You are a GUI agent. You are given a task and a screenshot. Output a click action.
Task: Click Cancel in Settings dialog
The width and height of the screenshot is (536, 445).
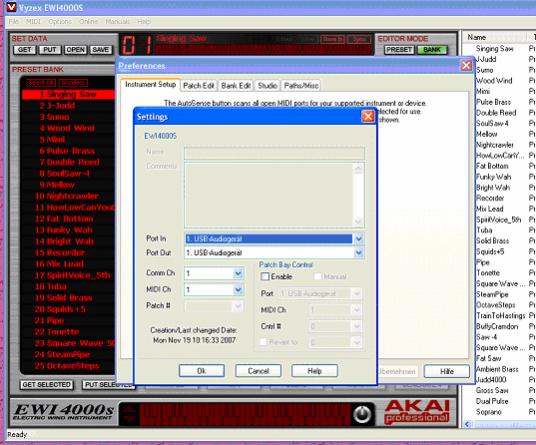click(258, 371)
